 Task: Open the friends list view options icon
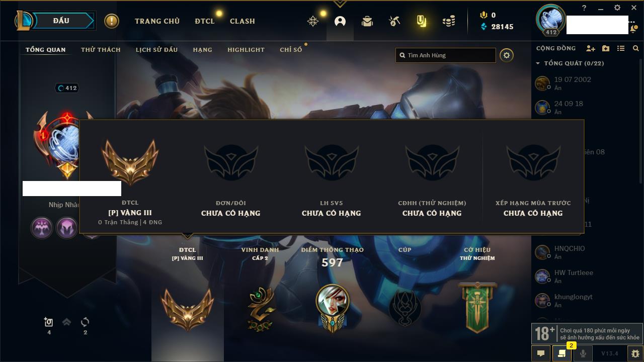coord(621,48)
